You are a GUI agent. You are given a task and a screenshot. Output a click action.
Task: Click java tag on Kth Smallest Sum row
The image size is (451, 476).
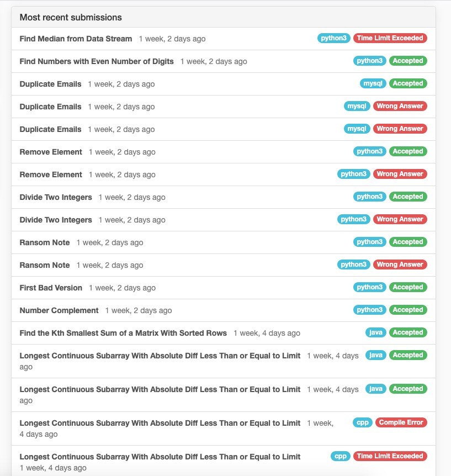click(x=375, y=332)
